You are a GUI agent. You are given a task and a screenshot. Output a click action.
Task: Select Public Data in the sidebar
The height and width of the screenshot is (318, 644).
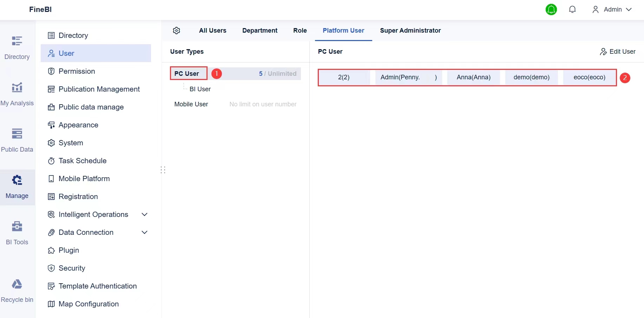17,140
